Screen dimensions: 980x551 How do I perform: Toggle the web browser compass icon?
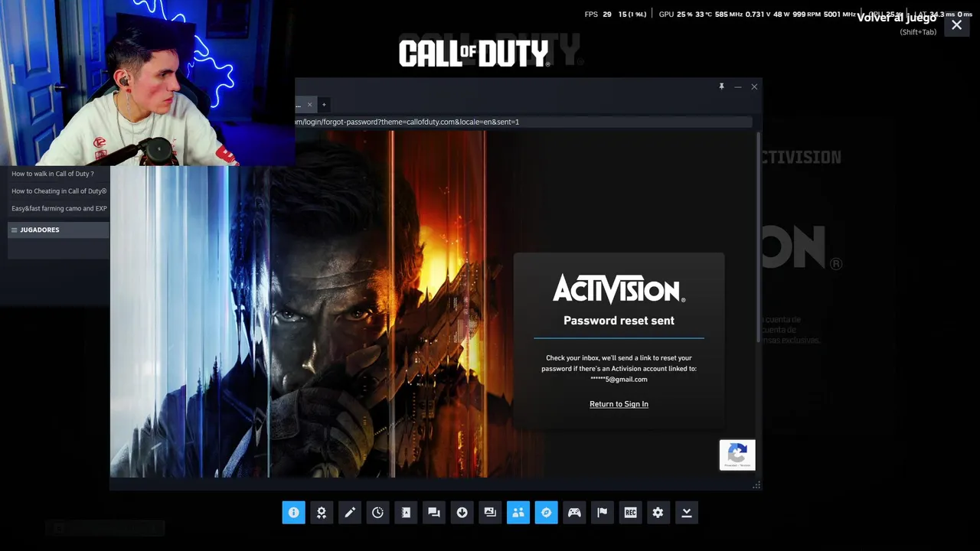tap(546, 513)
